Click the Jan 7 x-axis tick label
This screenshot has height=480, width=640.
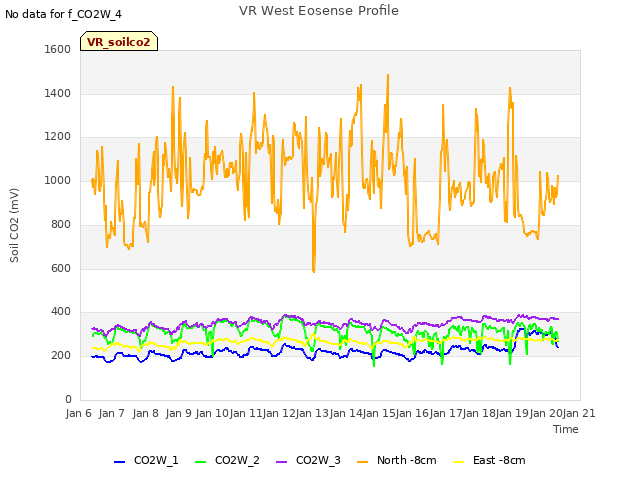pos(112,413)
